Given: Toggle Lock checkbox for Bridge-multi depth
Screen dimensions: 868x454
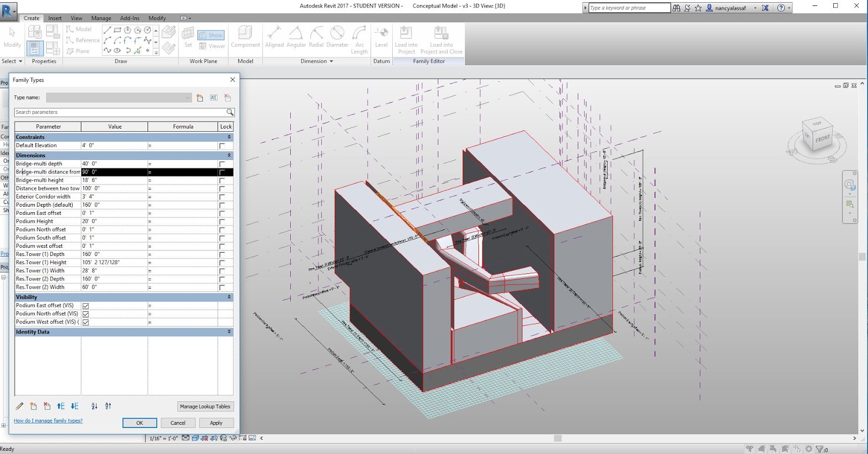Looking at the screenshot, I should pos(222,164).
